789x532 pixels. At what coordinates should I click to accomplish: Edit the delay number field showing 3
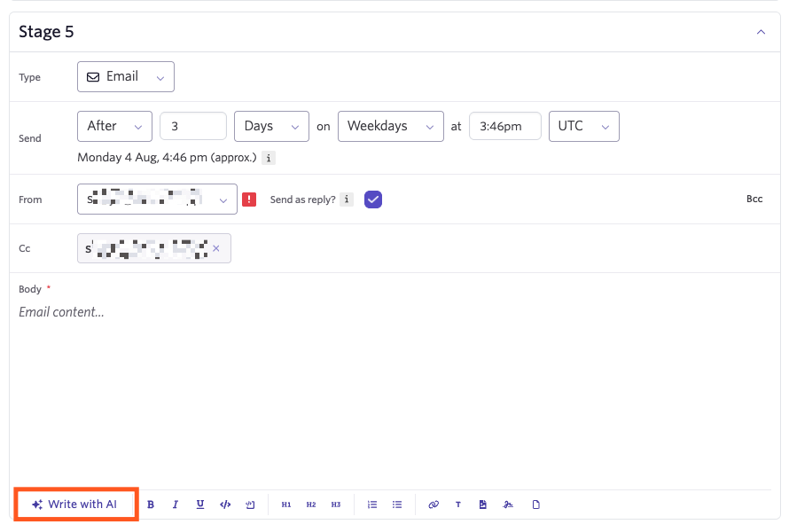(x=193, y=126)
